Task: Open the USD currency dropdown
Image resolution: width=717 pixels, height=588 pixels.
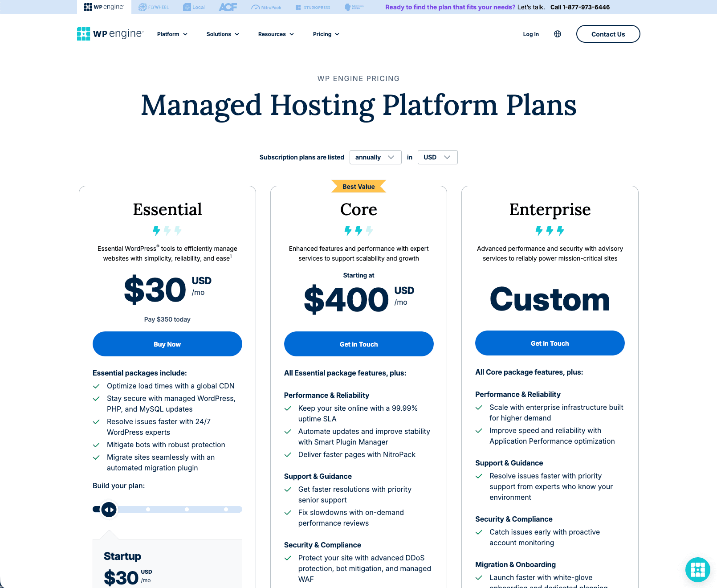Action: (x=437, y=157)
